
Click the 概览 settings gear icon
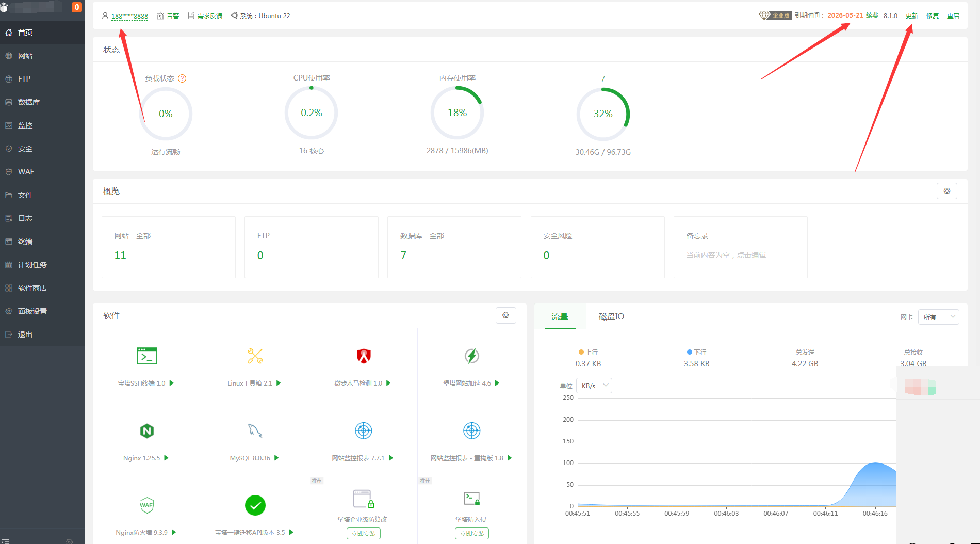(x=946, y=191)
